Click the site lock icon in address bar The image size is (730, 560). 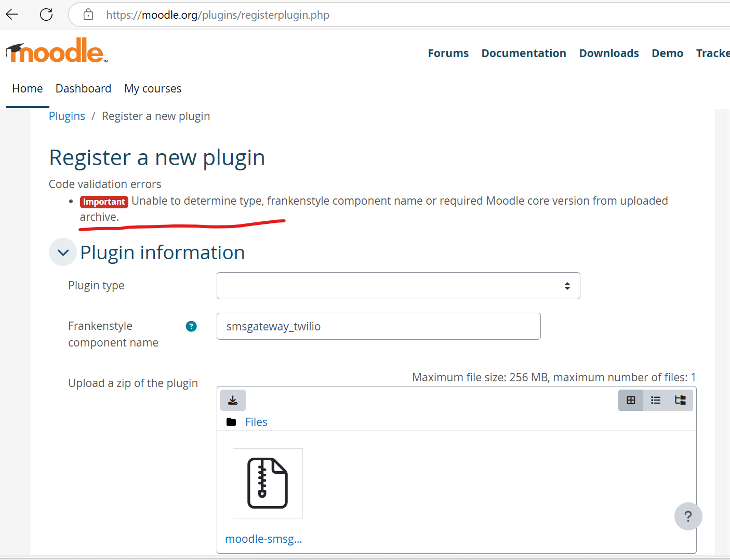[x=88, y=15]
